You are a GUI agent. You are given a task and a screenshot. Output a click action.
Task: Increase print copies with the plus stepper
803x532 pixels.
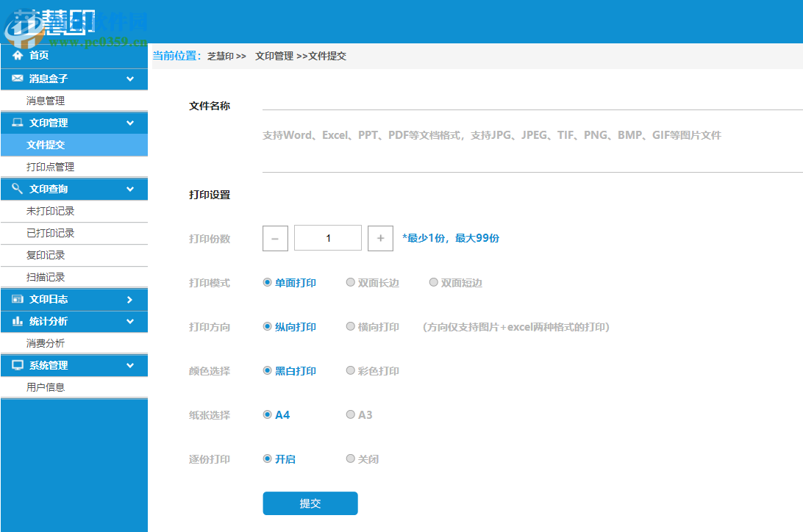pos(380,238)
